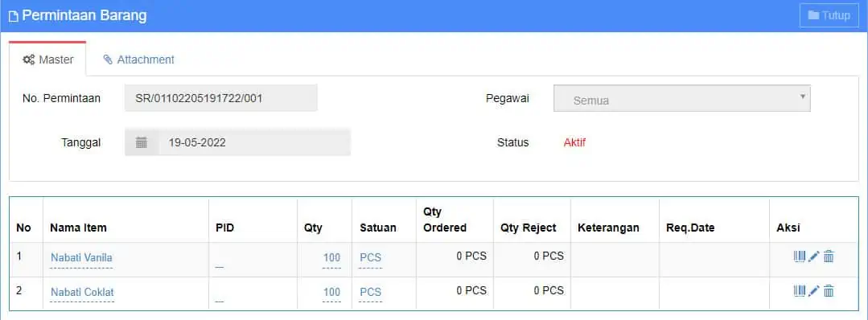
Task: Click the PCS unit for Nabati Vanila
Action: click(370, 257)
